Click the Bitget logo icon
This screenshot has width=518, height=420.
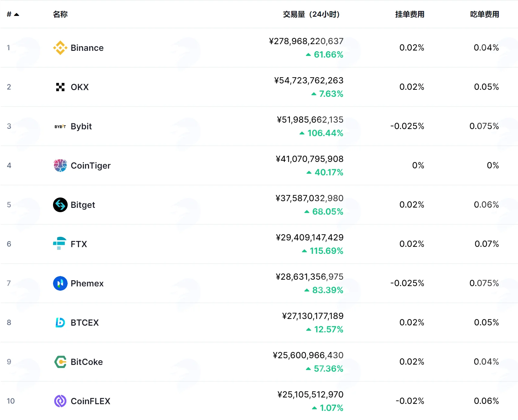click(x=60, y=205)
